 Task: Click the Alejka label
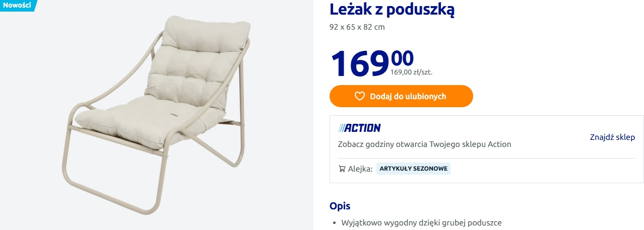click(360, 169)
